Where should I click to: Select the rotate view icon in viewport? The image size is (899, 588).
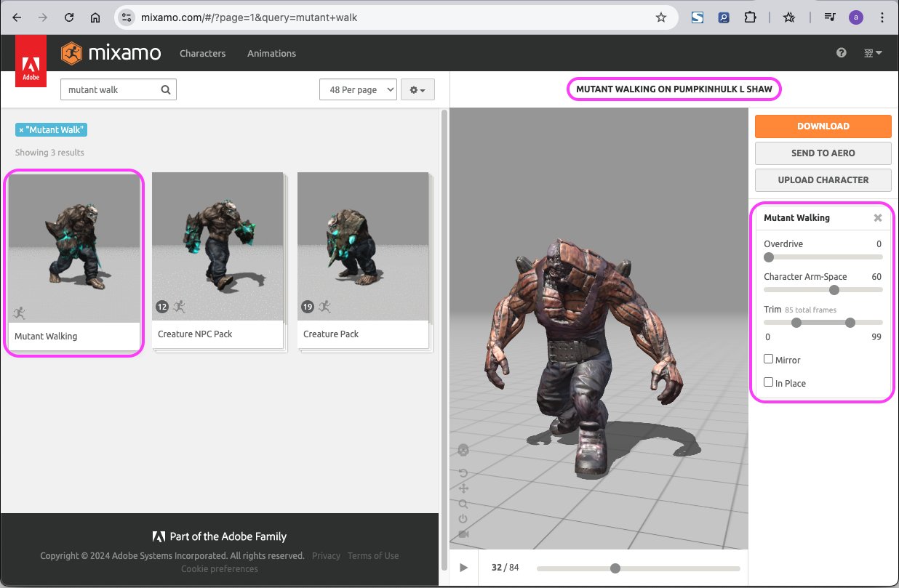[x=463, y=473]
